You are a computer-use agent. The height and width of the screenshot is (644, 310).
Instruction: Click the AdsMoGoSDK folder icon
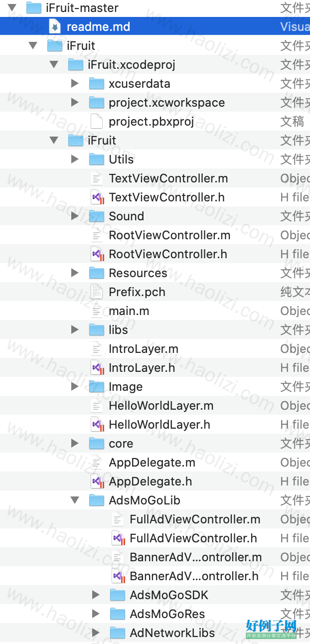[x=117, y=595]
